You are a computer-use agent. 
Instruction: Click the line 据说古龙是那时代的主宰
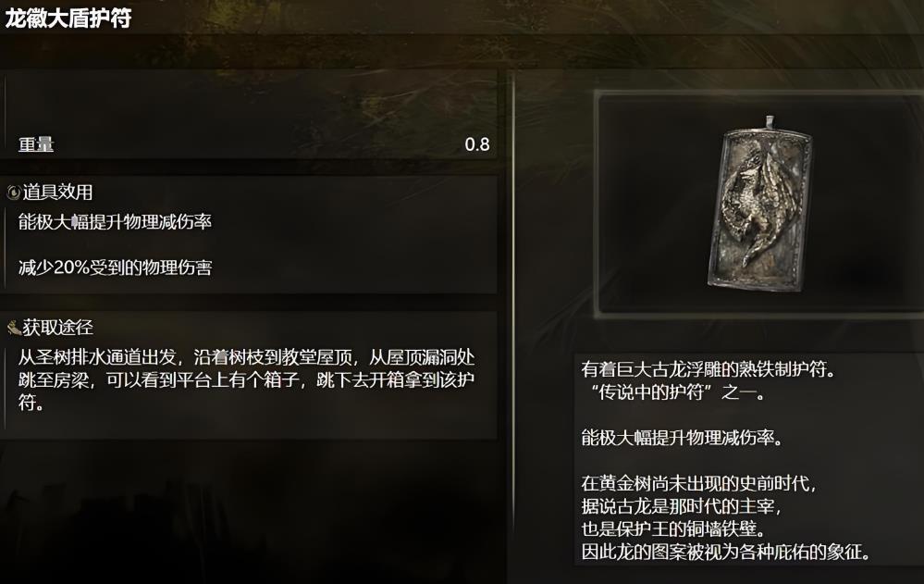tap(682, 506)
